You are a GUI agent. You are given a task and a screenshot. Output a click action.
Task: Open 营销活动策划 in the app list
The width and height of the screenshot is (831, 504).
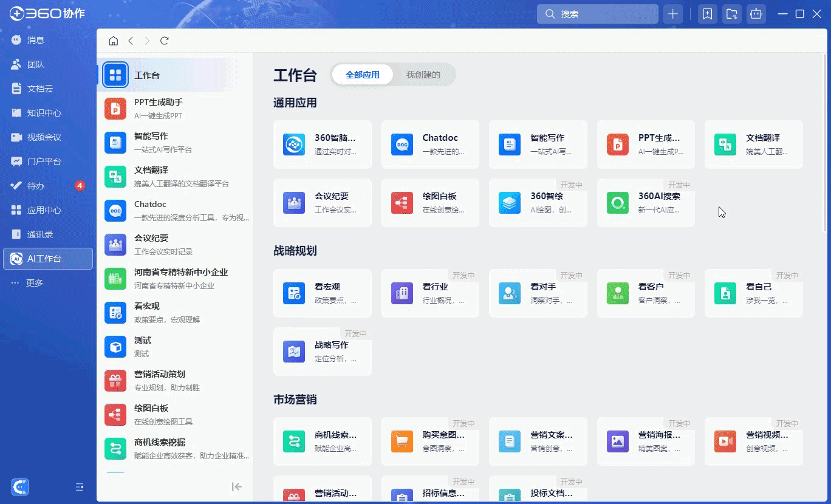pos(175,381)
